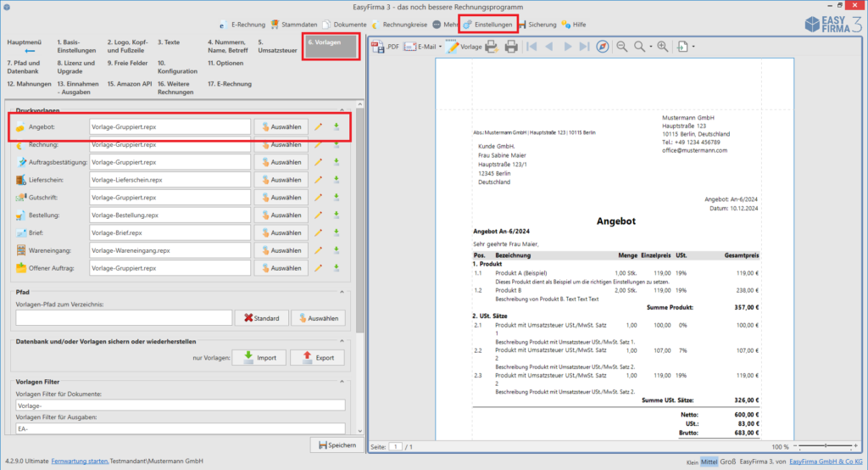The image size is (868, 470).
Task: Open the zoom level dropdown arrow
Action: (x=650, y=47)
